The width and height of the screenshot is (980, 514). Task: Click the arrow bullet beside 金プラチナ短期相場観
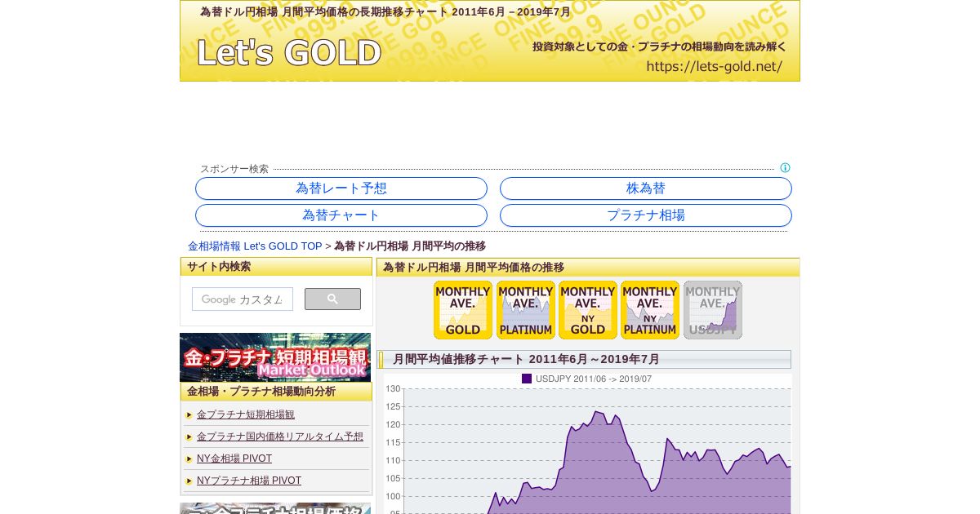[189, 415]
